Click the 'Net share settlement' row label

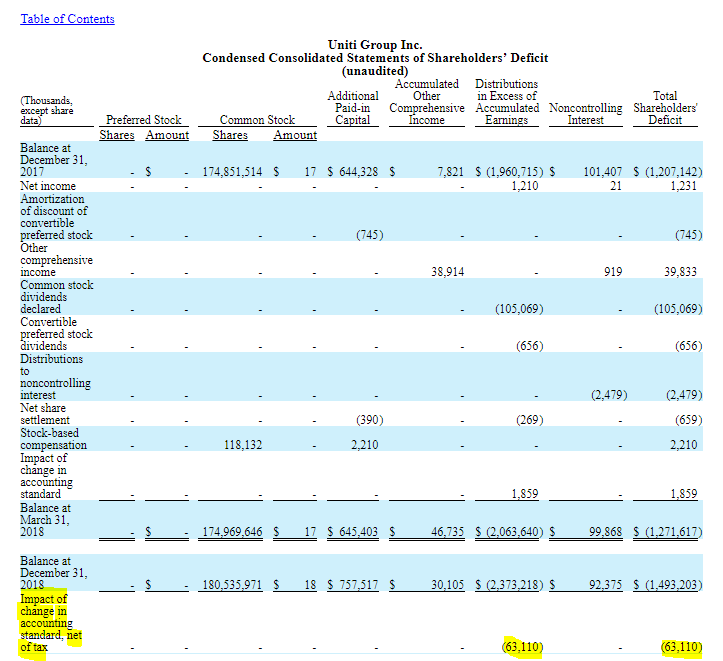pyautogui.click(x=45, y=414)
